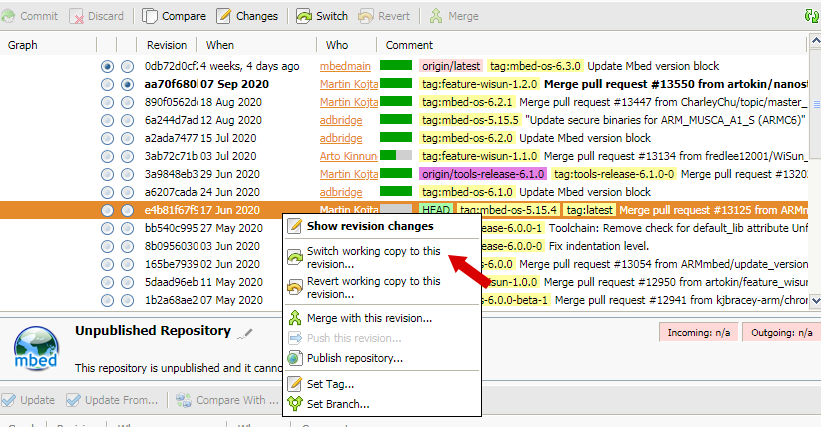Open the Changes toolbar icon

pyautogui.click(x=224, y=16)
